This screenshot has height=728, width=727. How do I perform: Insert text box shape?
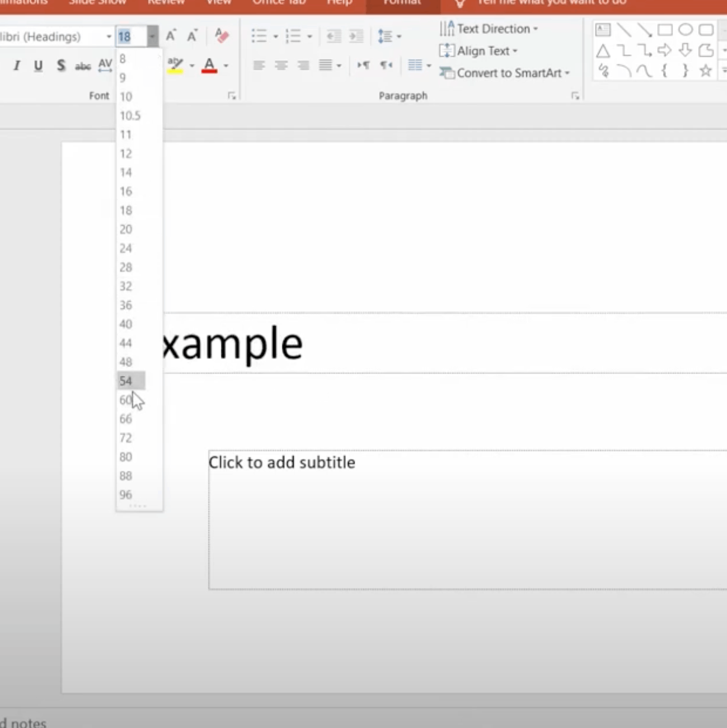pos(603,30)
